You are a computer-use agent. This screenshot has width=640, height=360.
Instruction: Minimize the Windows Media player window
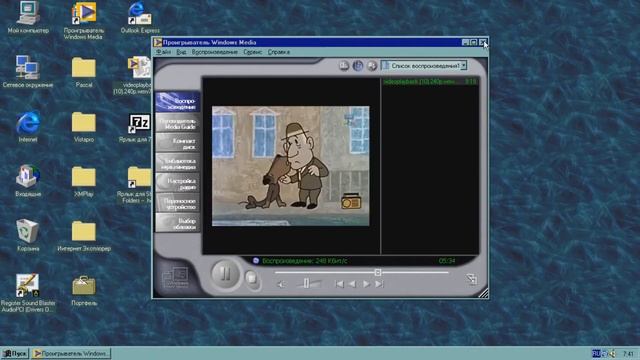(465, 42)
